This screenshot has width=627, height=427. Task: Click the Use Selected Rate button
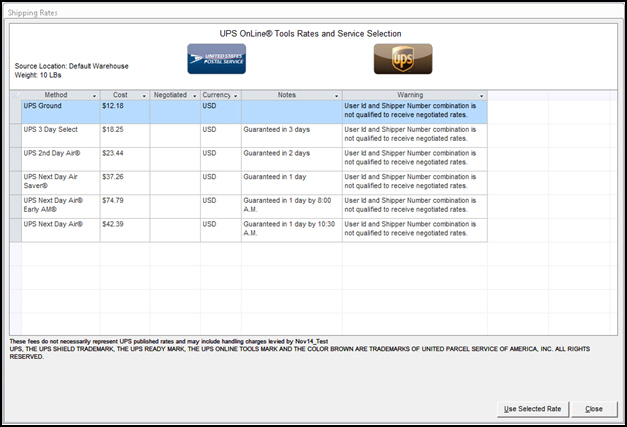[x=533, y=409]
